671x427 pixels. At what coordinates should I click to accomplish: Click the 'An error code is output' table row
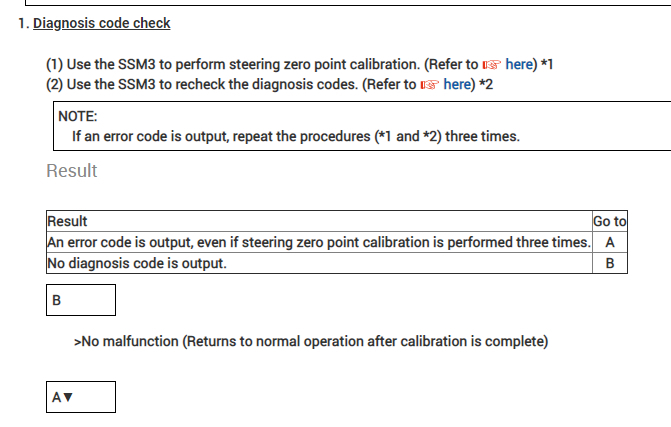pos(318,242)
